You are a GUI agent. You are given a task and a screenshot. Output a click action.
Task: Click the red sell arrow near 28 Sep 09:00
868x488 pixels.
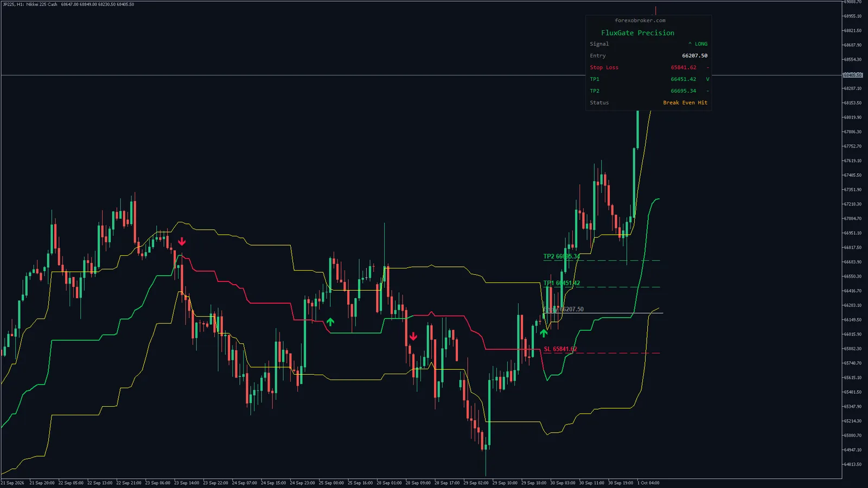(x=413, y=336)
